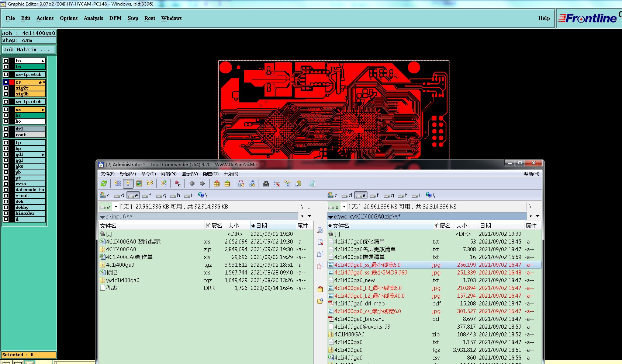The height and width of the screenshot is (364, 622).
Task: Open left panel favorites asterisk menu
Action: click(303, 216)
